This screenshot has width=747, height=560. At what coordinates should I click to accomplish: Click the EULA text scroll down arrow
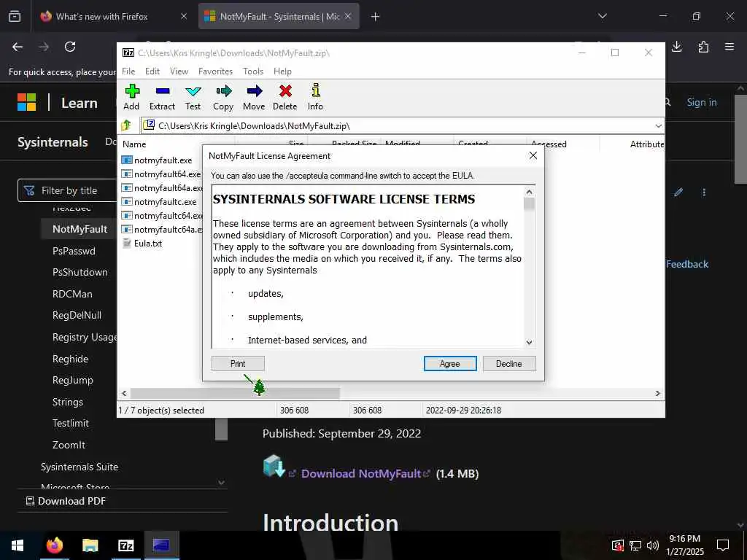(x=530, y=343)
